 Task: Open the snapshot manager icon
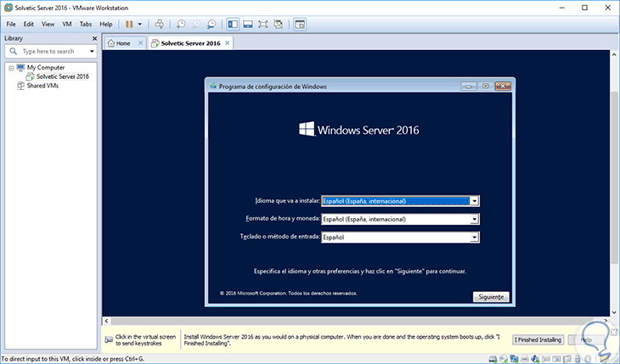pyautogui.click(x=212, y=24)
